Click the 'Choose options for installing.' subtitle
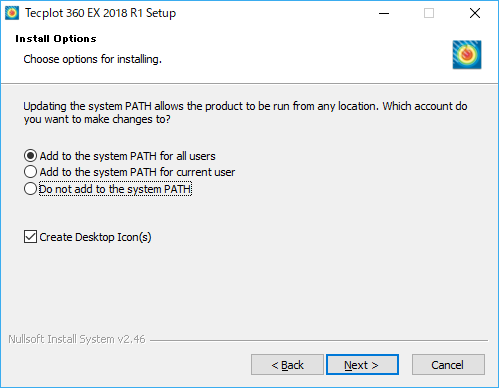Screen dimensions: 499x388 pos(92,59)
